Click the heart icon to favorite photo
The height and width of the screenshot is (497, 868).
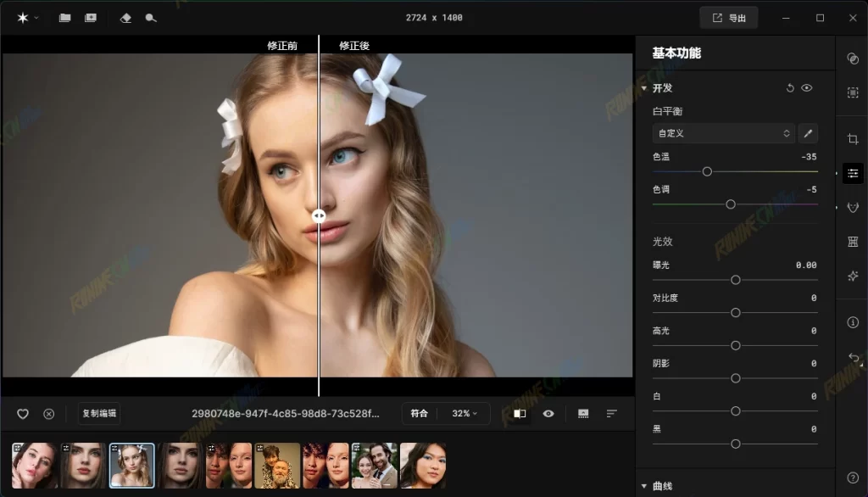(23, 414)
